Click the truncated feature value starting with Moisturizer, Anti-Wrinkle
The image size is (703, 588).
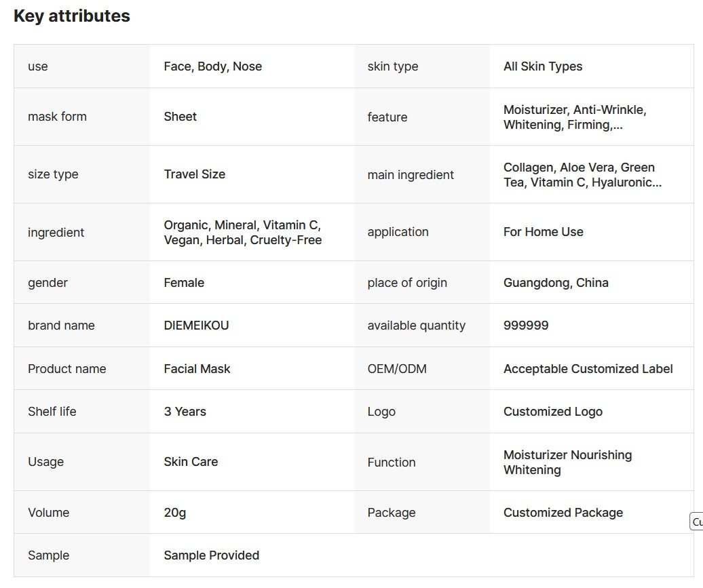pyautogui.click(x=574, y=117)
